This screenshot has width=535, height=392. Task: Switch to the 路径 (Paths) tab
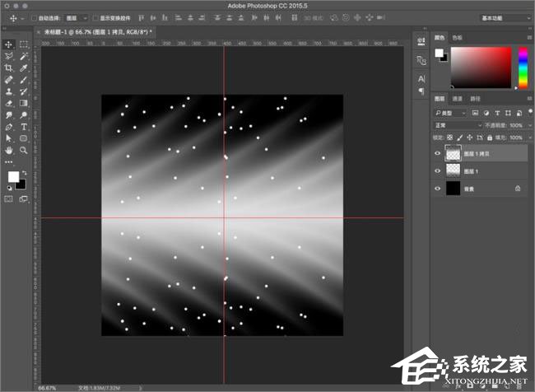click(x=475, y=99)
